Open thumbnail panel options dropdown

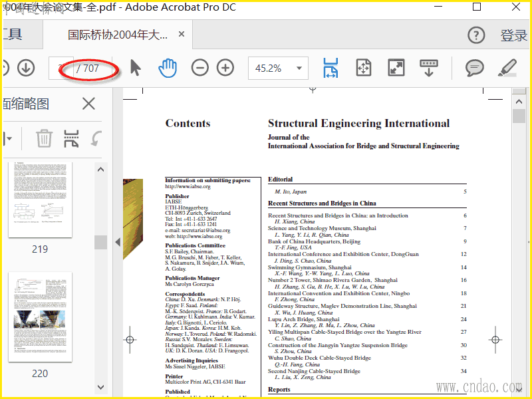pyautogui.click(x=8, y=138)
